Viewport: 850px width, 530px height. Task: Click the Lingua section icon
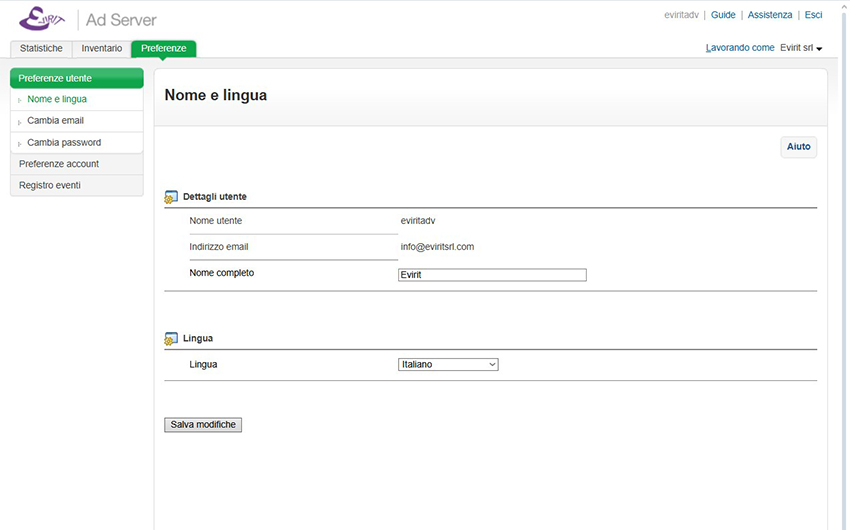click(x=171, y=339)
